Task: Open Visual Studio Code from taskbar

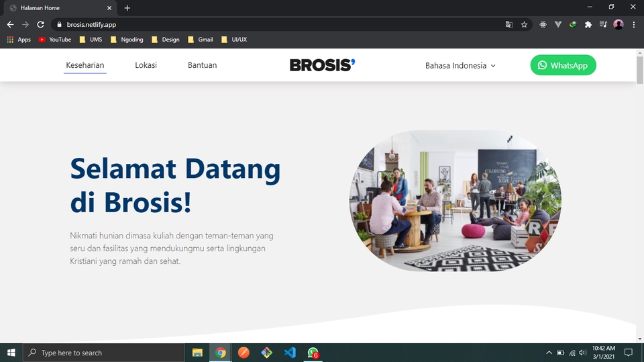Action: [x=290, y=353]
